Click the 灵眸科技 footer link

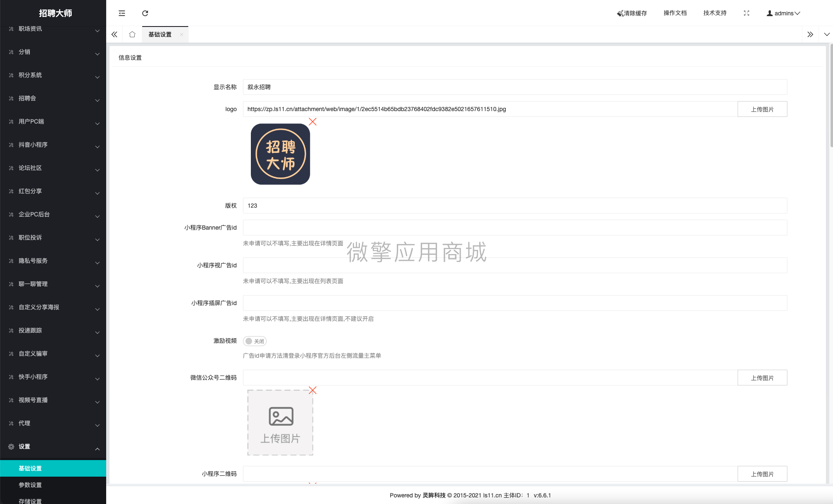point(434,495)
